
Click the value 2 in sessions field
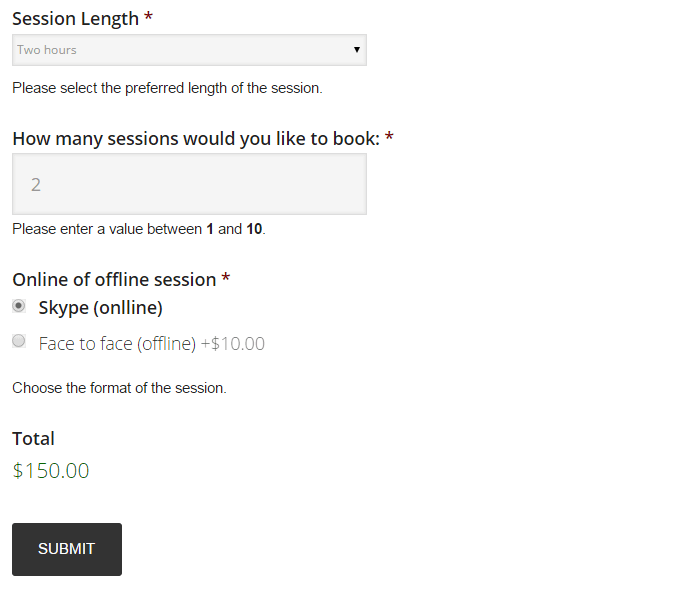tap(36, 185)
